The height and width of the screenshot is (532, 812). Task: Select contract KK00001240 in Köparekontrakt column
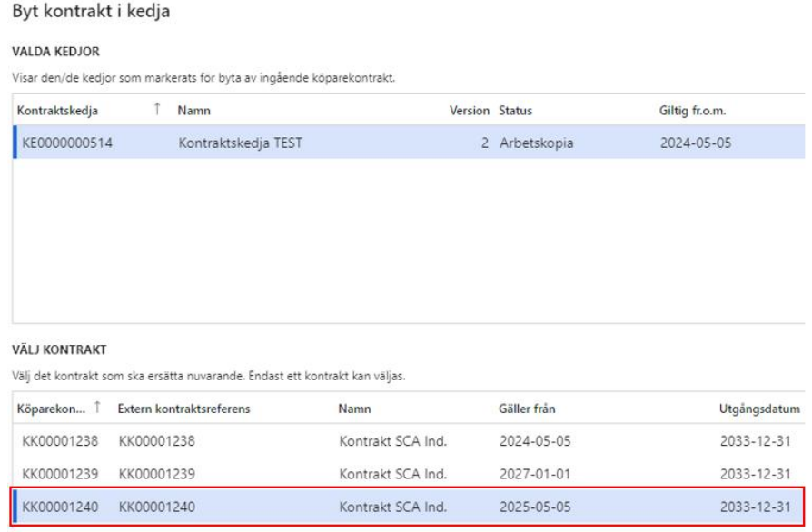click(x=59, y=507)
